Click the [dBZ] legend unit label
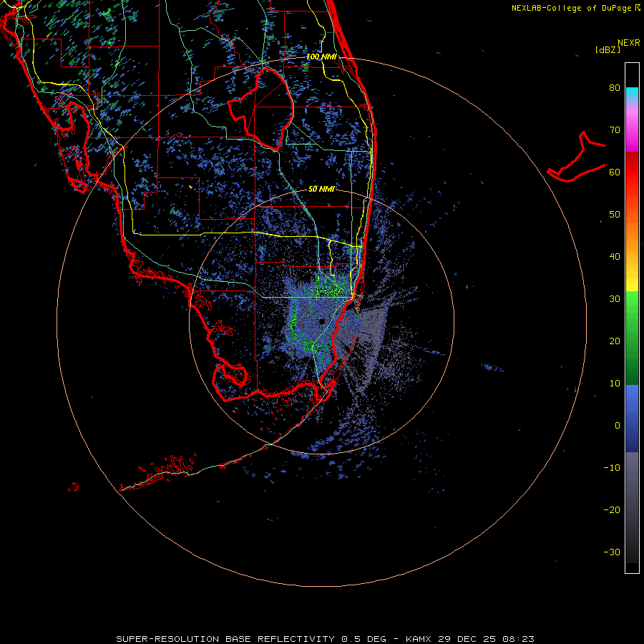Screen dimensions: 644x644 pos(608,50)
